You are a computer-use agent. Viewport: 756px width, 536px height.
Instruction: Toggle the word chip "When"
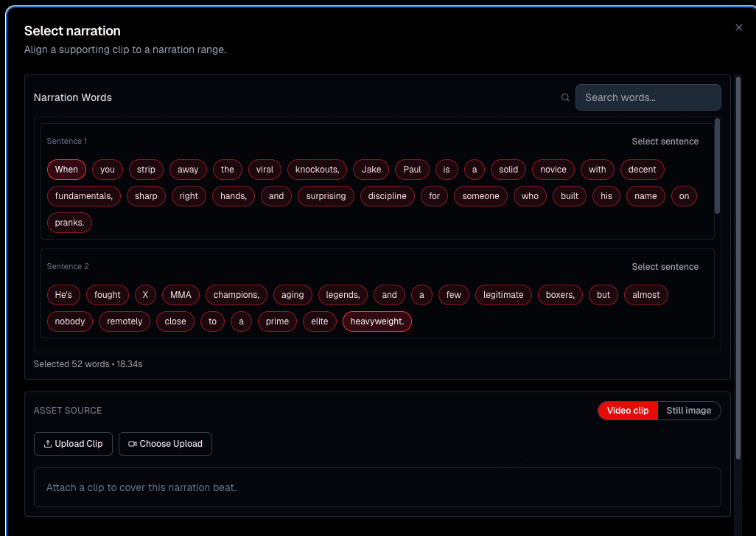66,170
